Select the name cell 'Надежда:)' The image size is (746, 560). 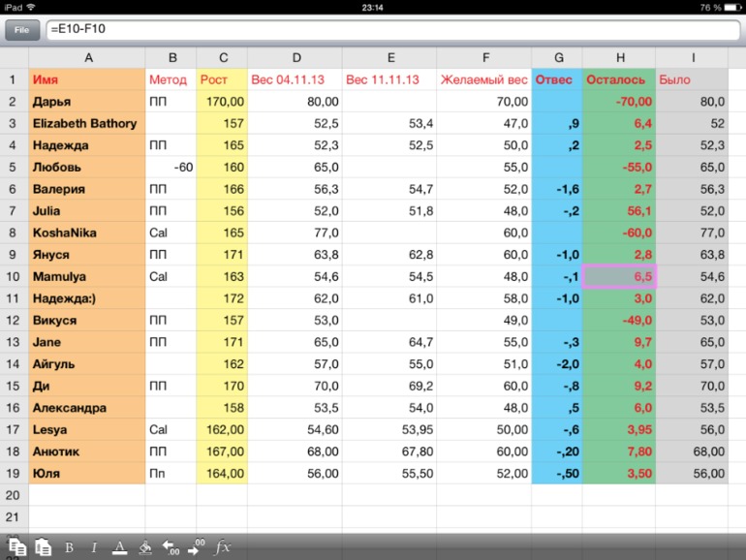coord(87,298)
